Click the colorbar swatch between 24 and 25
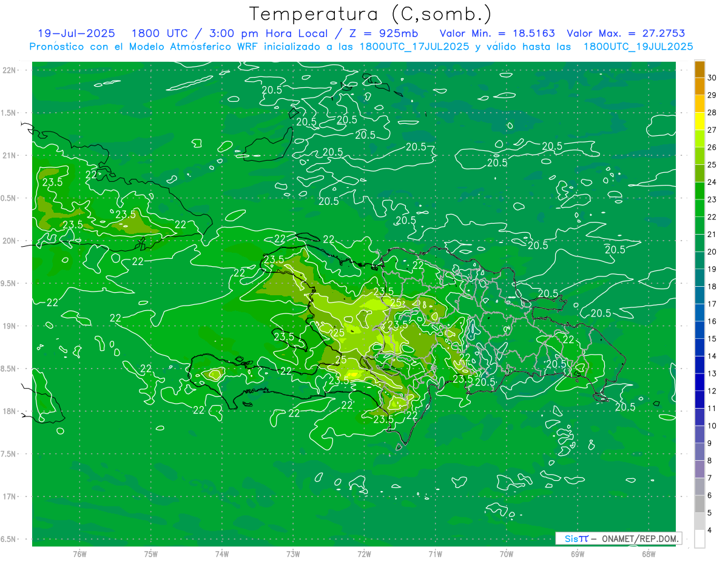 coord(699,173)
